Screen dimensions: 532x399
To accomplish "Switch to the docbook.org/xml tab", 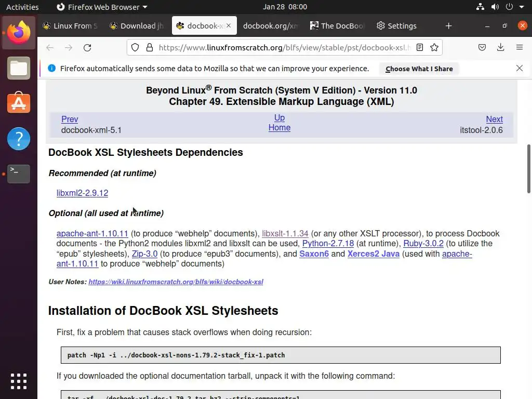I will point(270,26).
